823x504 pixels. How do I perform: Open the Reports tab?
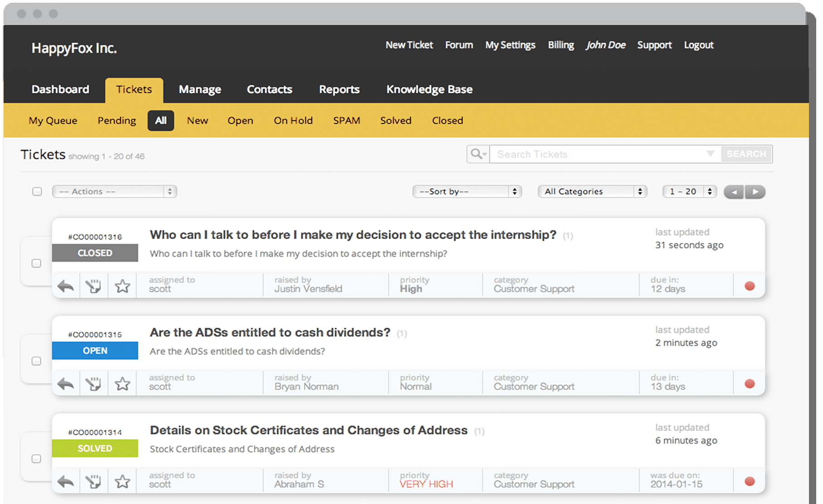click(339, 90)
